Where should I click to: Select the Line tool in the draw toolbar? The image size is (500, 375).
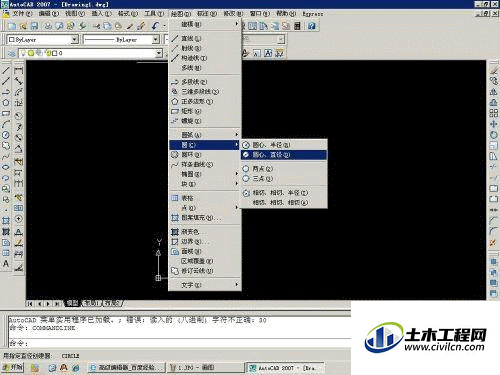[x=6, y=70]
